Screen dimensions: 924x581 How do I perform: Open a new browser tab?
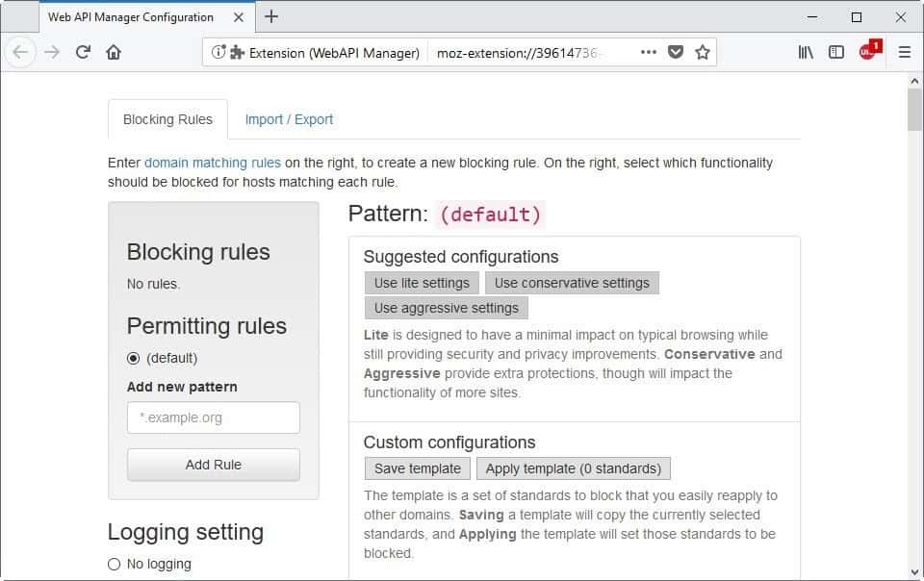pyautogui.click(x=271, y=16)
